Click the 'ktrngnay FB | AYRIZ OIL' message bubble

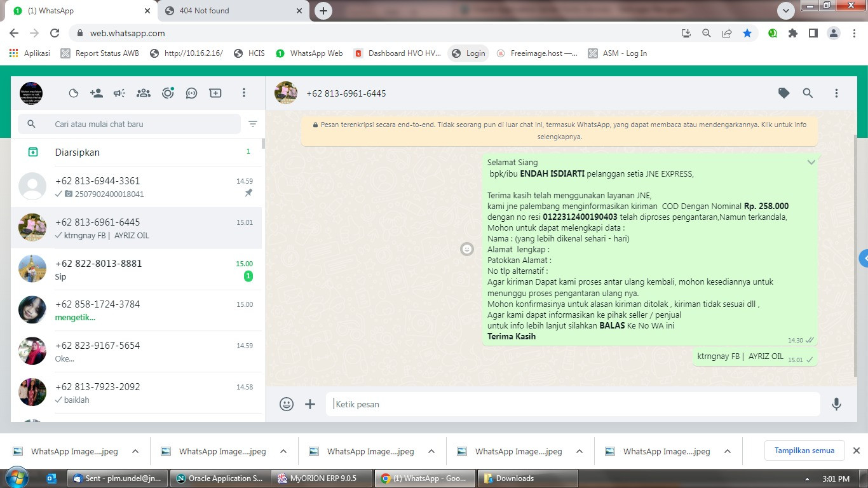(755, 357)
